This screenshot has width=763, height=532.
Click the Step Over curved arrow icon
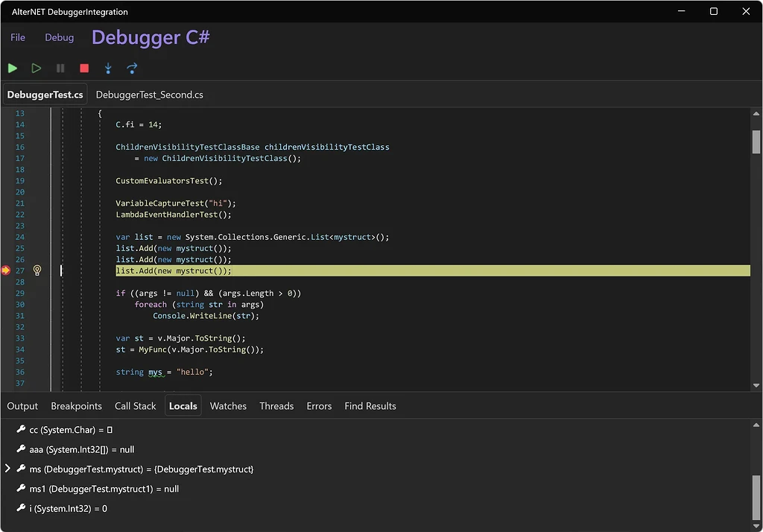click(132, 68)
